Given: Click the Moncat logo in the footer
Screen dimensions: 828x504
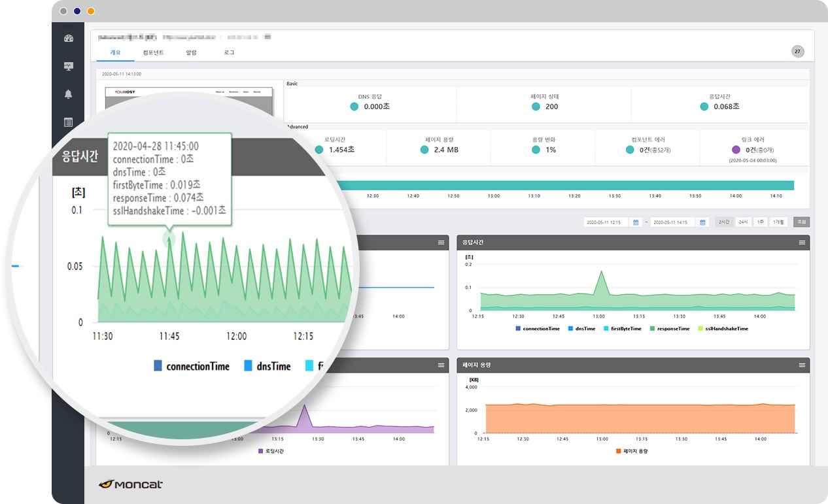Looking at the screenshot, I should coord(131,484).
